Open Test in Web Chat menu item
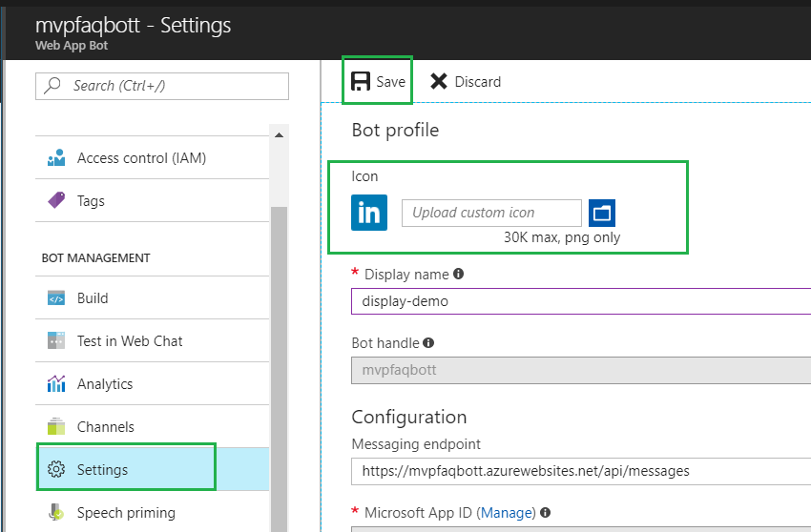The image size is (811, 532). 130,341
